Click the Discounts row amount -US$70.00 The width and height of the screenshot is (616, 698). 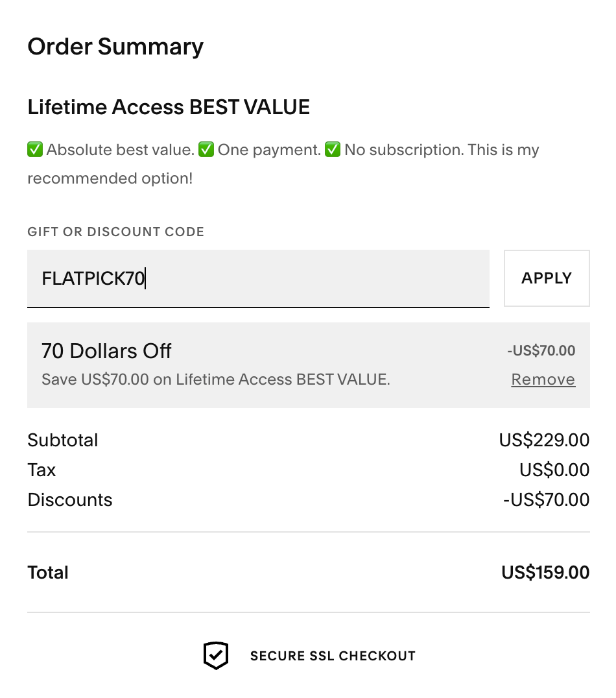coord(546,500)
